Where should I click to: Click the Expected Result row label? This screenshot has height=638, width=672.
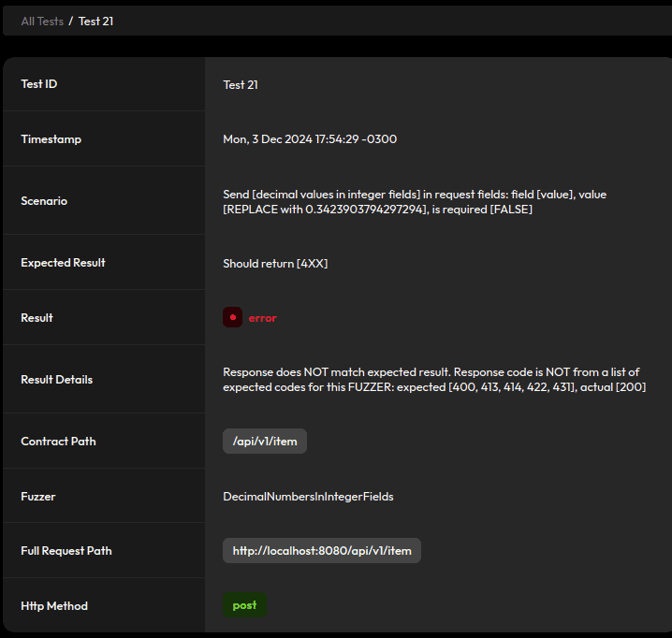63,263
